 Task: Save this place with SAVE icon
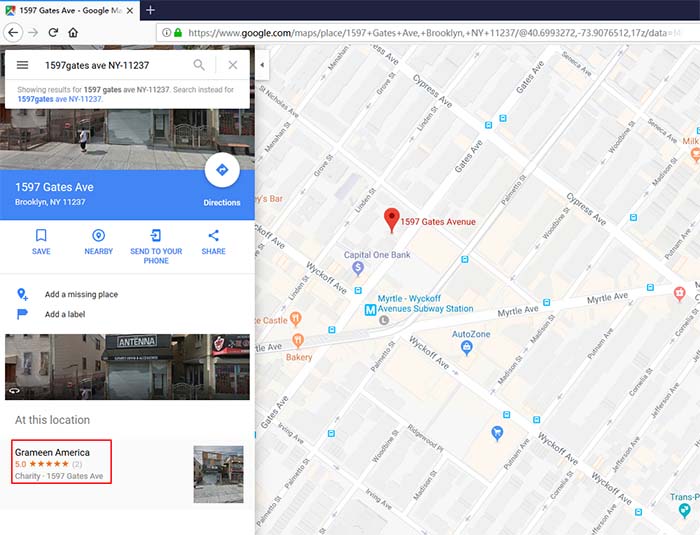(x=41, y=236)
